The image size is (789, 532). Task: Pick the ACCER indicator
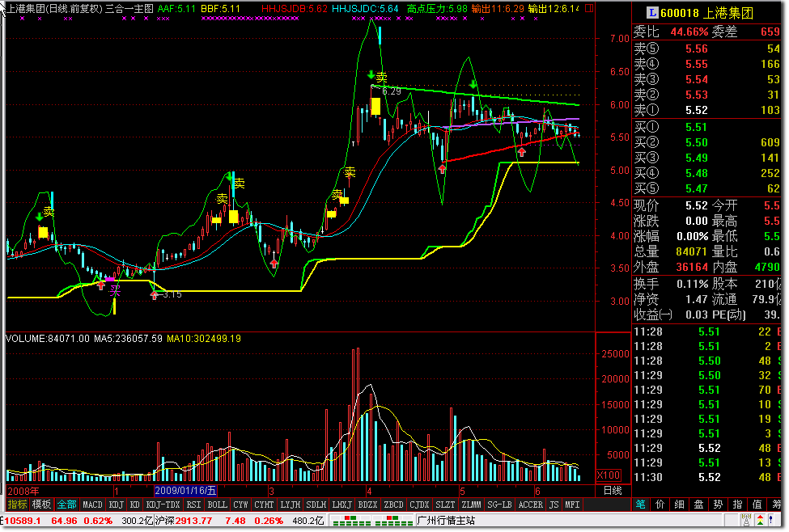(x=530, y=505)
